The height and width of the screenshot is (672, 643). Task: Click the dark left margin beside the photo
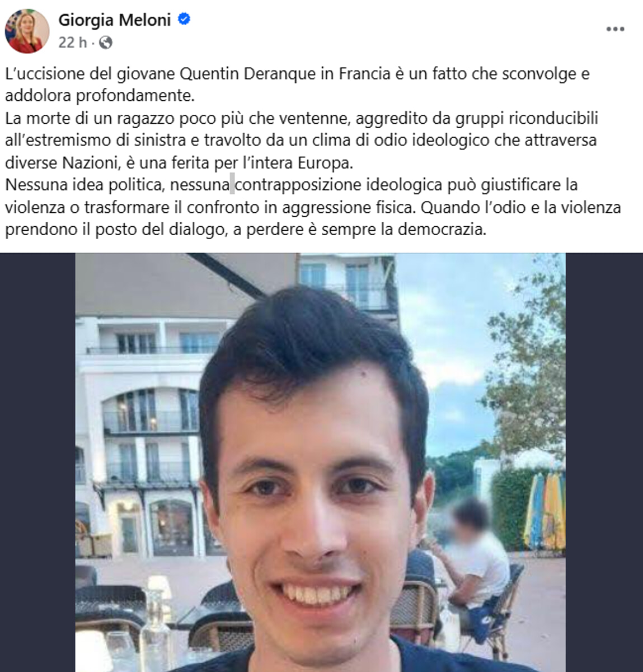point(37,462)
